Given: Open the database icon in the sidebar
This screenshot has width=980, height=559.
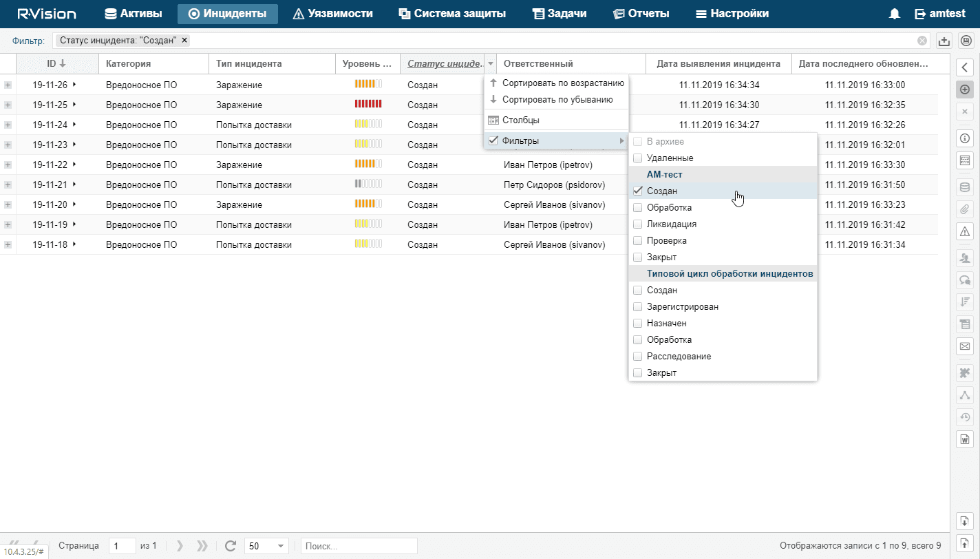Looking at the screenshot, I should (x=965, y=187).
